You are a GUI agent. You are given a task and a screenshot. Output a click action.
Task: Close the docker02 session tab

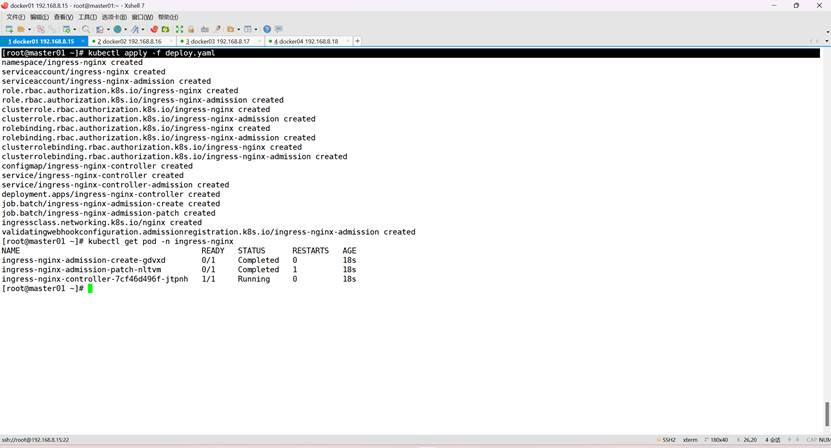[x=171, y=41]
